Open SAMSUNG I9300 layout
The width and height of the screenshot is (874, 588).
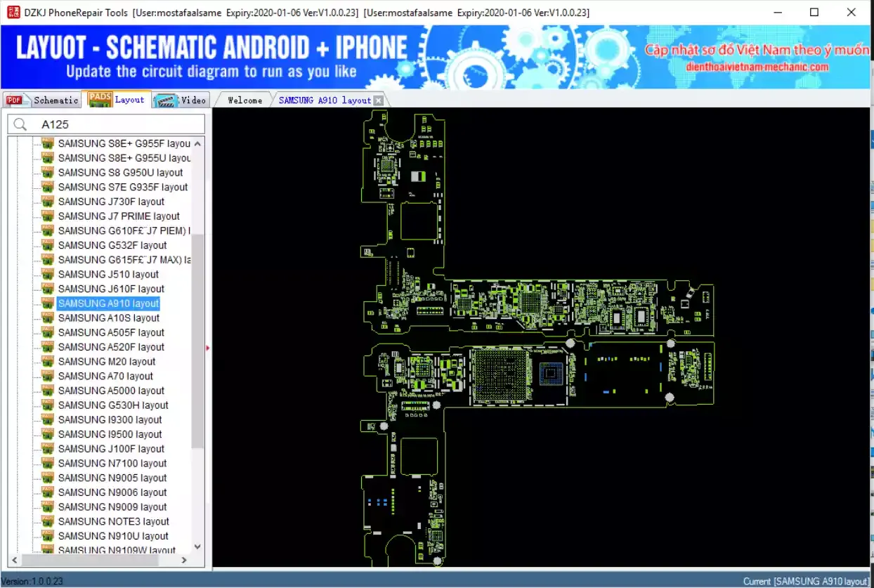(x=110, y=419)
